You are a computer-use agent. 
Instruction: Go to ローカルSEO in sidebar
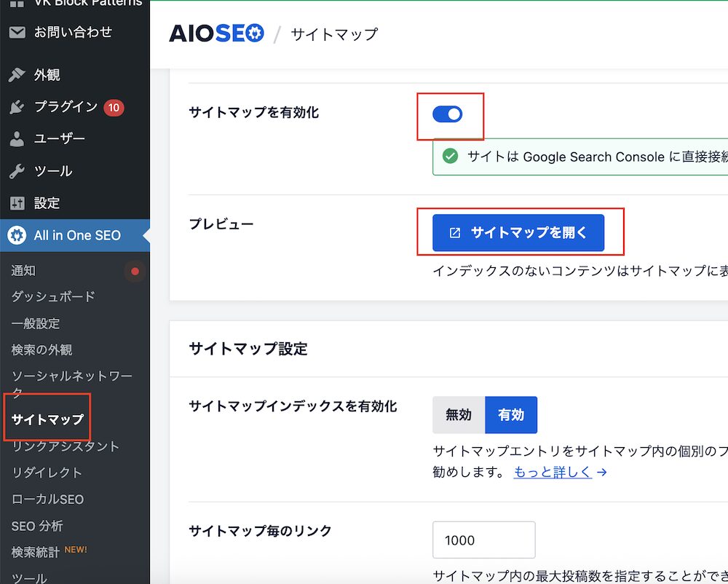pos(47,500)
